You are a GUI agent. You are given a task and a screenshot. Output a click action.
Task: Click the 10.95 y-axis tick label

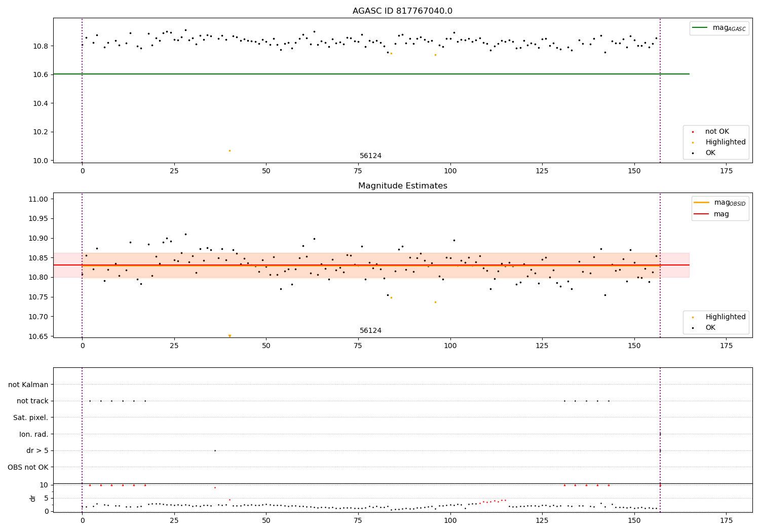(x=39, y=219)
